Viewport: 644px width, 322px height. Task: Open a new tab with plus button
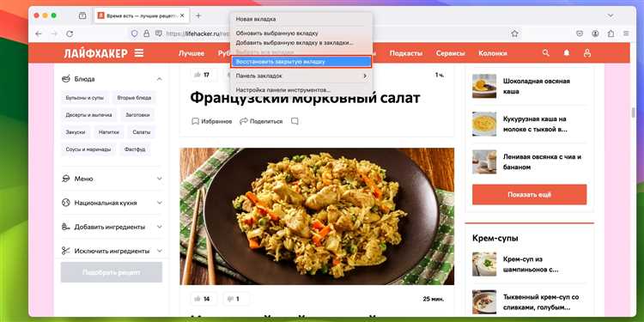pyautogui.click(x=198, y=15)
